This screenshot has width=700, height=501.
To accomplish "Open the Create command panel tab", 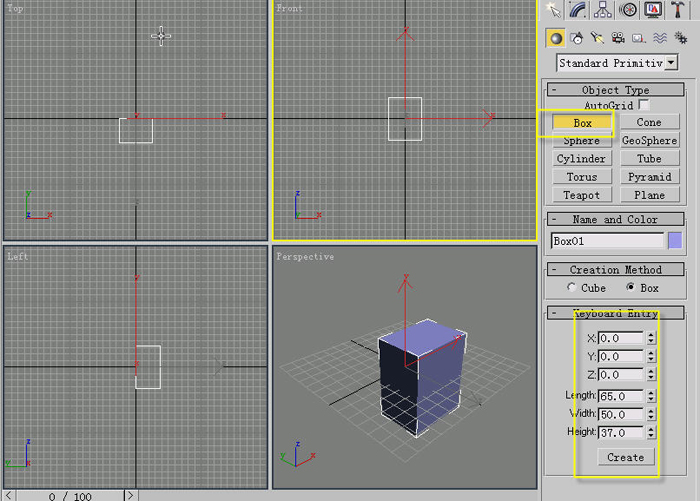I will [x=553, y=10].
